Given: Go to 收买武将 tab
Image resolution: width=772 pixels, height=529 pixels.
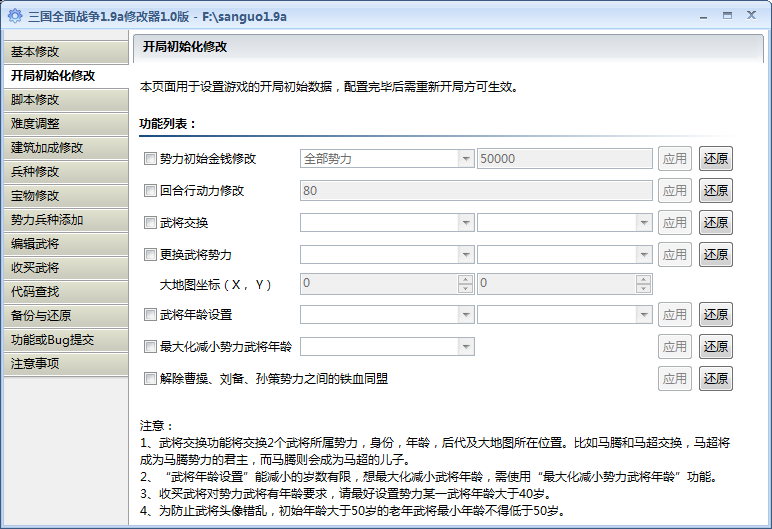Looking at the screenshot, I should tap(66, 267).
